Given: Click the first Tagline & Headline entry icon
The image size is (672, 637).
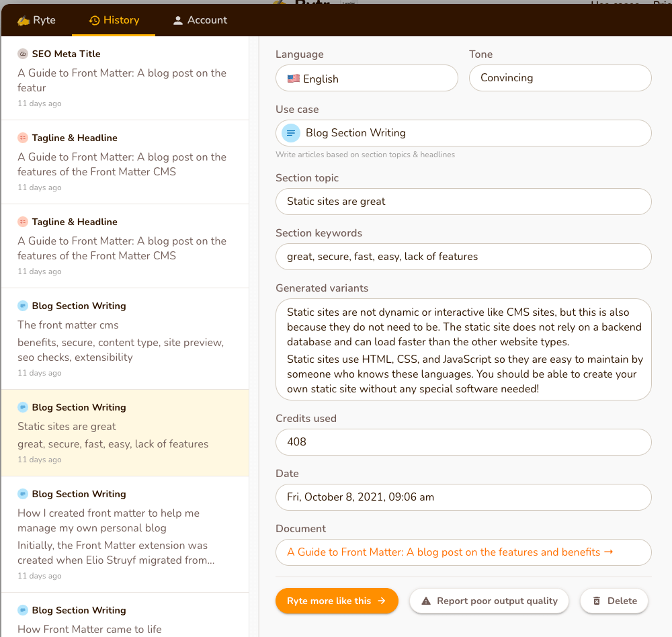Looking at the screenshot, I should (23, 138).
